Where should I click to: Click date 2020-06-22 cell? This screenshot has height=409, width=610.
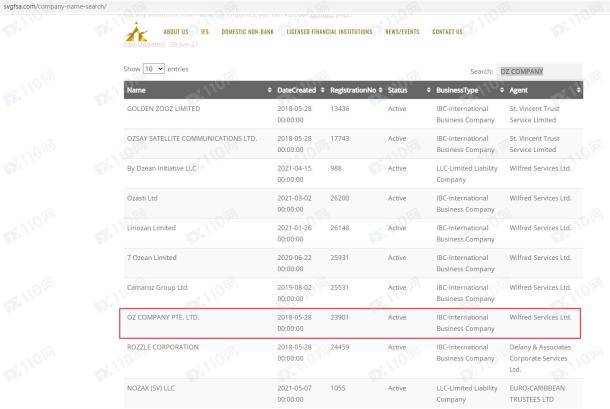pyautogui.click(x=294, y=263)
